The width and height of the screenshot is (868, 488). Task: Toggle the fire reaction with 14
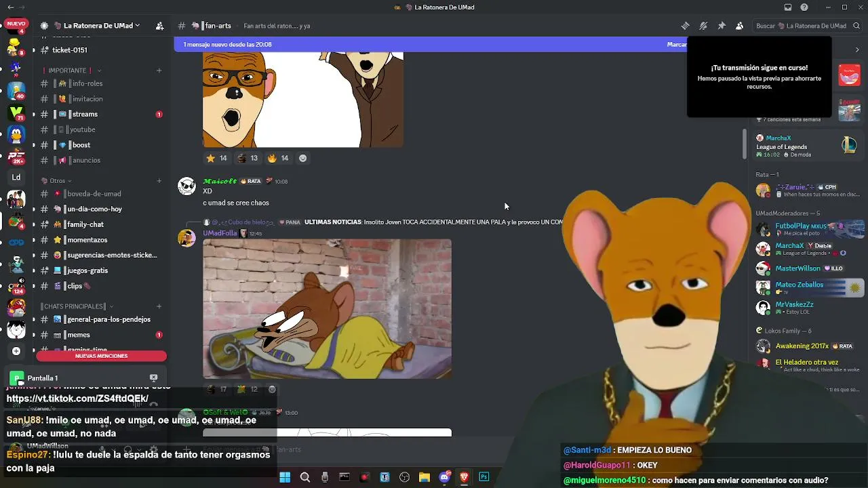click(x=278, y=158)
